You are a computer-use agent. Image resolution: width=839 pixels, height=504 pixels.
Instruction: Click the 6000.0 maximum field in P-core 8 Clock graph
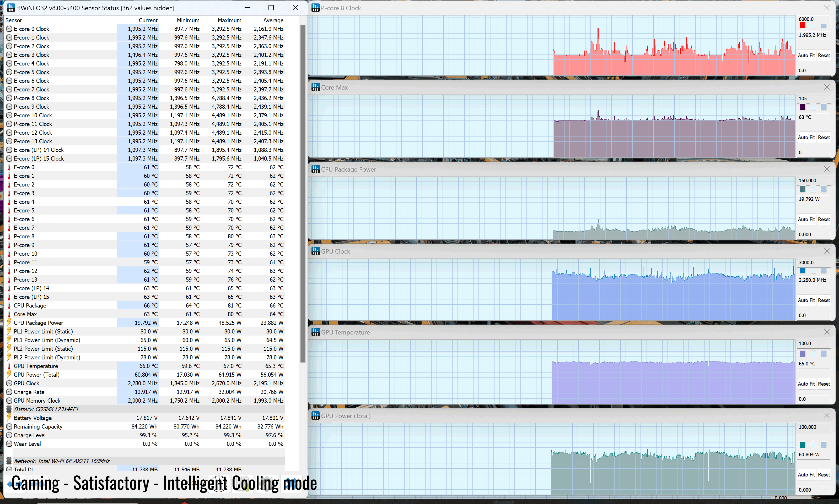tap(814, 19)
